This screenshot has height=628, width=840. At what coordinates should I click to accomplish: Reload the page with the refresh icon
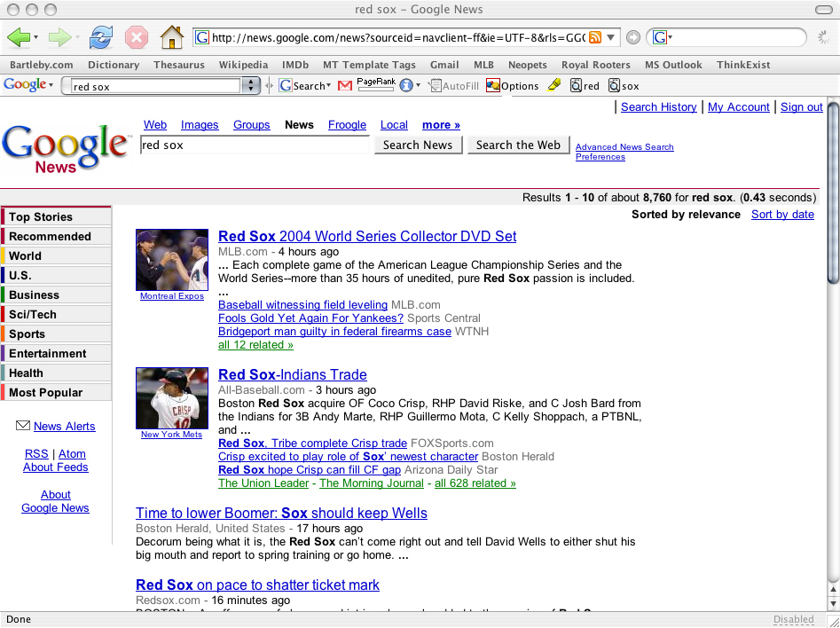[x=101, y=37]
